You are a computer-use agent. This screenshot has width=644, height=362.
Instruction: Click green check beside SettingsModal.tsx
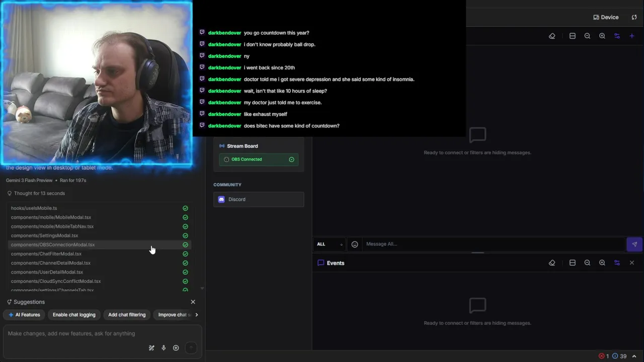pos(185,236)
